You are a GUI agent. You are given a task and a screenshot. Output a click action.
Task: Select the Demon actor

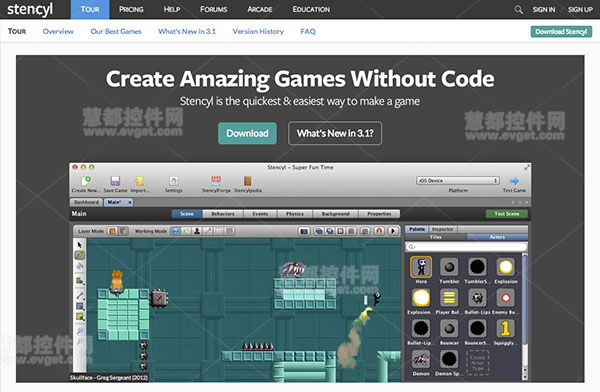[x=421, y=359]
